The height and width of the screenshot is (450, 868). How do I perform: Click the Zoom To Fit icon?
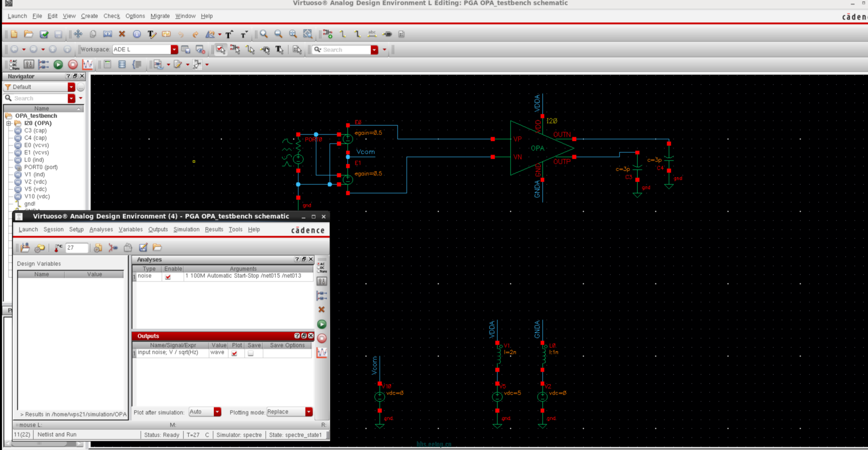tap(293, 34)
